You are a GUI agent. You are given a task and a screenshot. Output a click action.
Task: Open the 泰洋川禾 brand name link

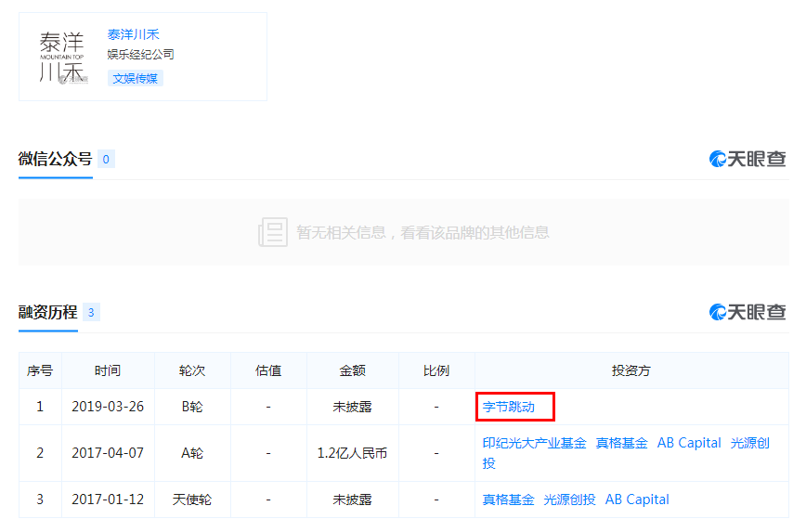pos(133,34)
